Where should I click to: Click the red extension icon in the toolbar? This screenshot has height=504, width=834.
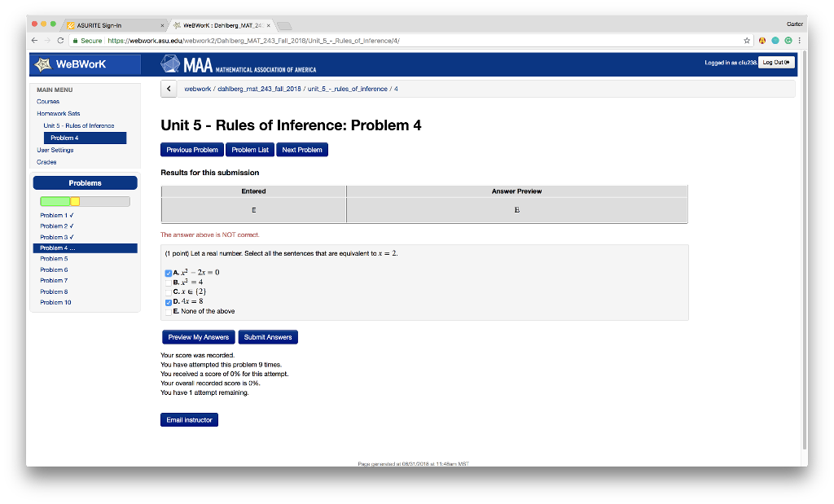pos(762,41)
